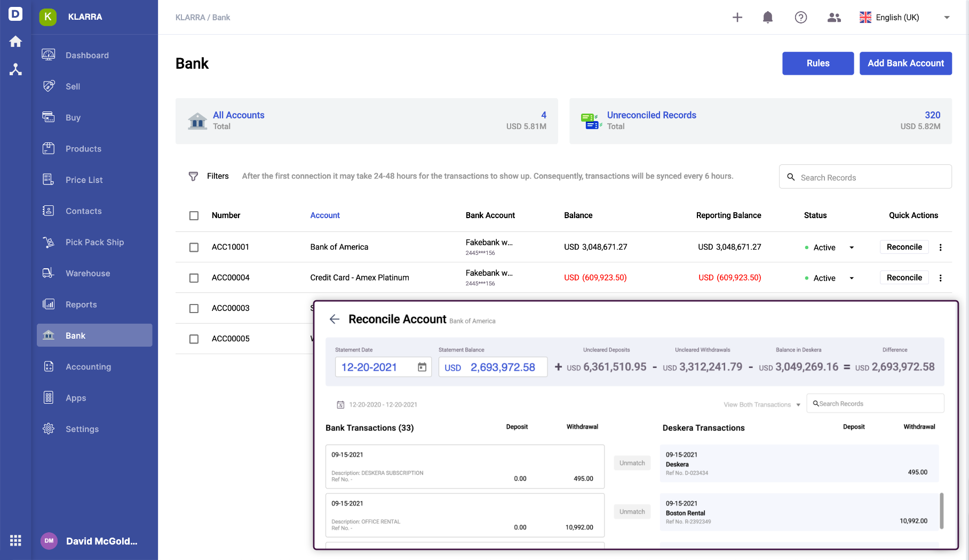Click the 12-20-2021 statement date value
This screenshot has height=560, width=969.
click(369, 367)
